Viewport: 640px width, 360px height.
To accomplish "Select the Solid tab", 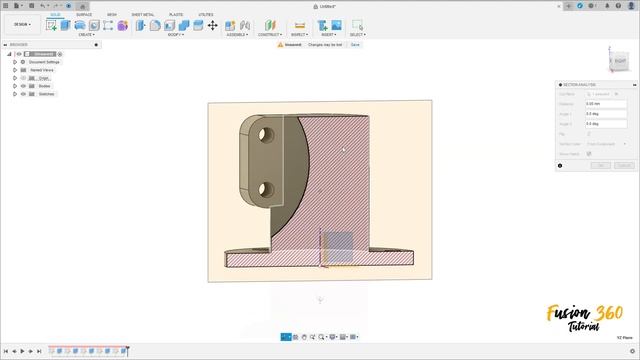I will (55, 15).
